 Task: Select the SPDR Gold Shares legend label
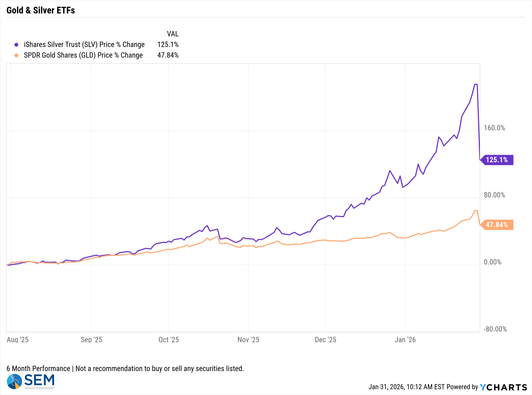83,55
